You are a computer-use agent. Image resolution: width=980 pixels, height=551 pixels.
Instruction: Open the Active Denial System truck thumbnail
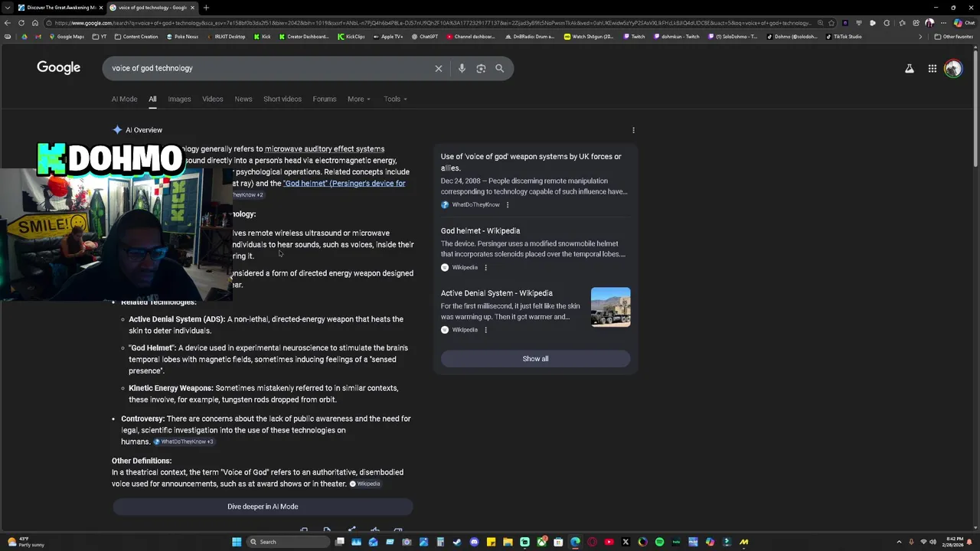(x=611, y=307)
